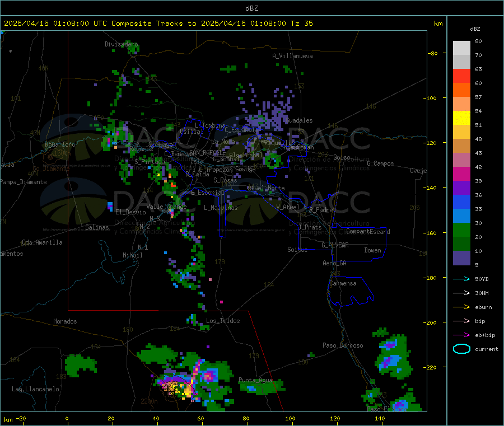
Task: Pick the dark orange 57-60 dBZ swatch
Action: tap(461, 90)
